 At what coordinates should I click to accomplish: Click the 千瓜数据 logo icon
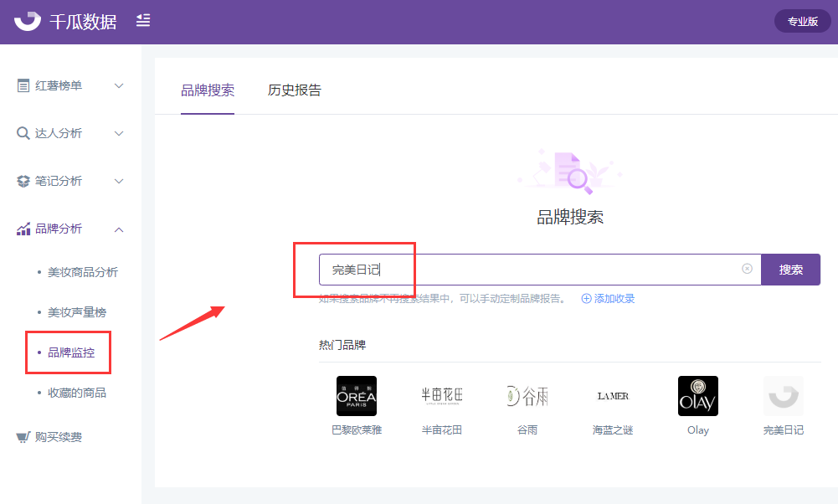pyautogui.click(x=28, y=22)
